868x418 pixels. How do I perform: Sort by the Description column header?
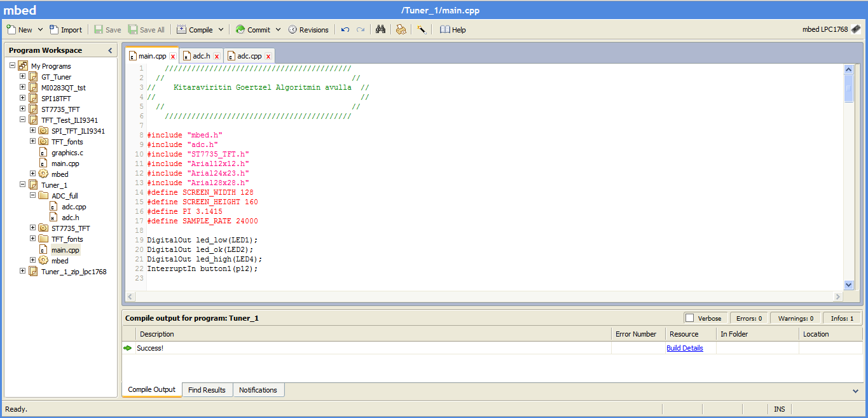(x=373, y=334)
